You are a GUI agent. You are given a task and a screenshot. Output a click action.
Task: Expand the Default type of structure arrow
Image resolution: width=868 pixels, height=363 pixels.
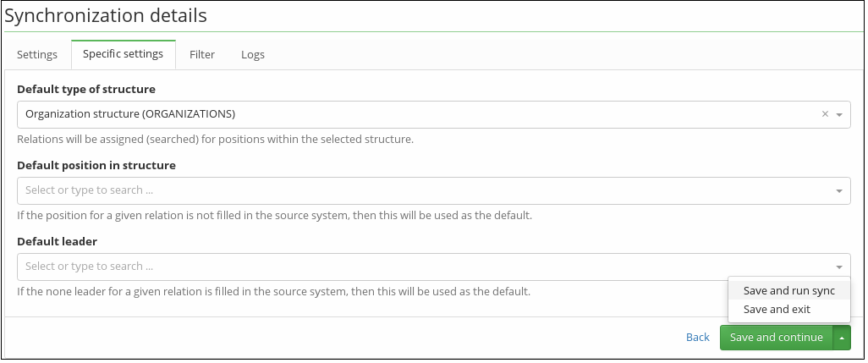click(x=839, y=114)
